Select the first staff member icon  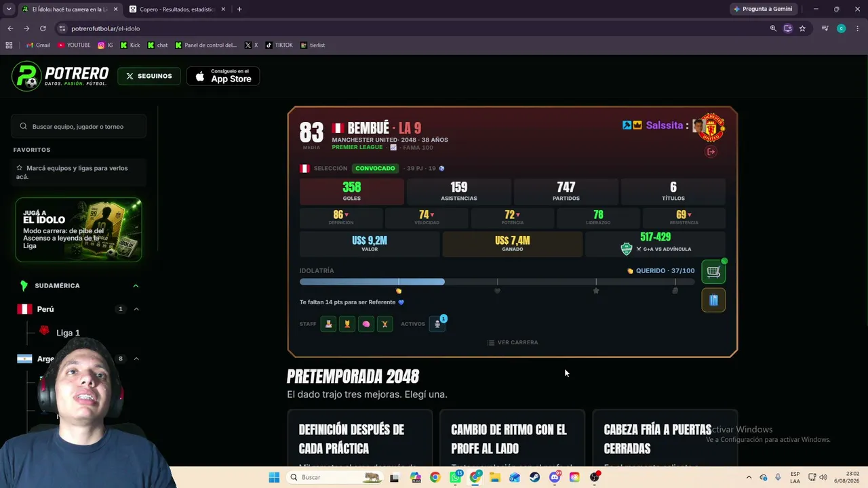pyautogui.click(x=329, y=324)
